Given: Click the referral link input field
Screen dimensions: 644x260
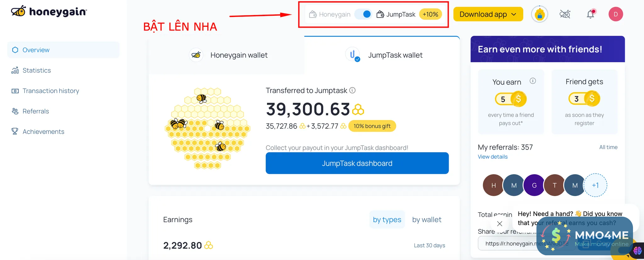Looking at the screenshot, I should (x=509, y=243).
